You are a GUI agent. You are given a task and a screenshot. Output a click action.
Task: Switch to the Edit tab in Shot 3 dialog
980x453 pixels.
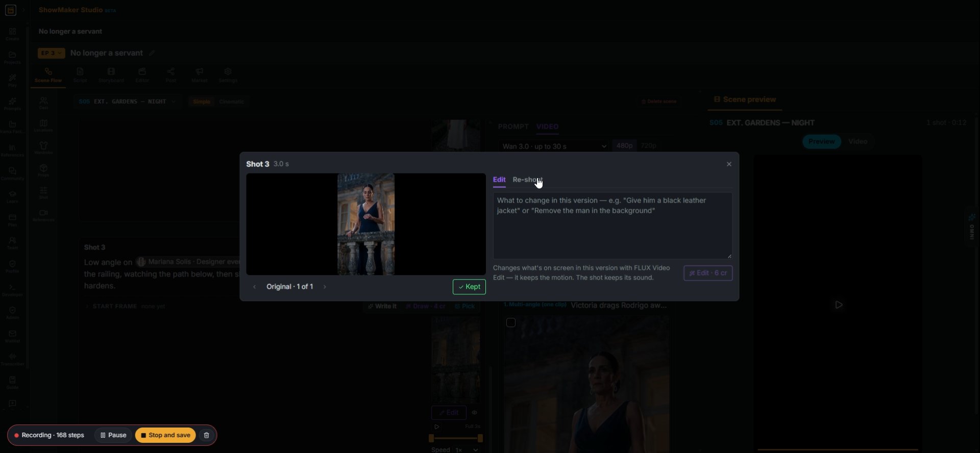499,180
